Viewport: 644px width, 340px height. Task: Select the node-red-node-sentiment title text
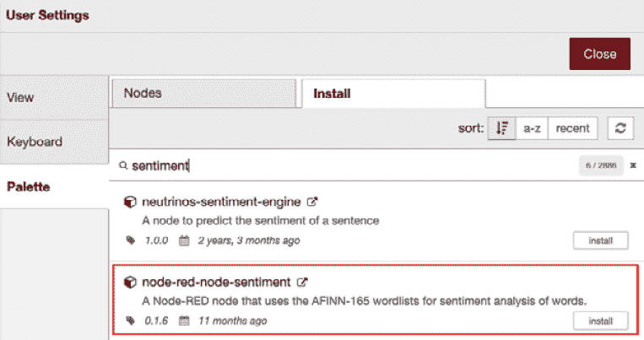point(216,282)
